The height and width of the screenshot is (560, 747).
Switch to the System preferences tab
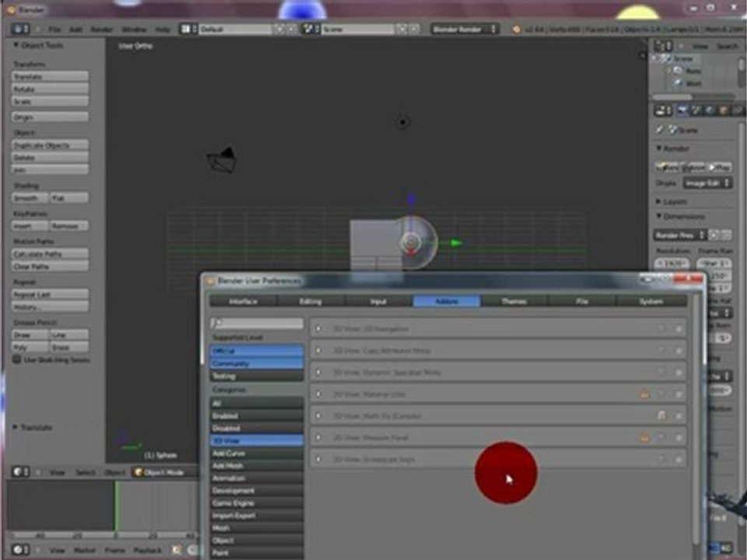coord(651,302)
